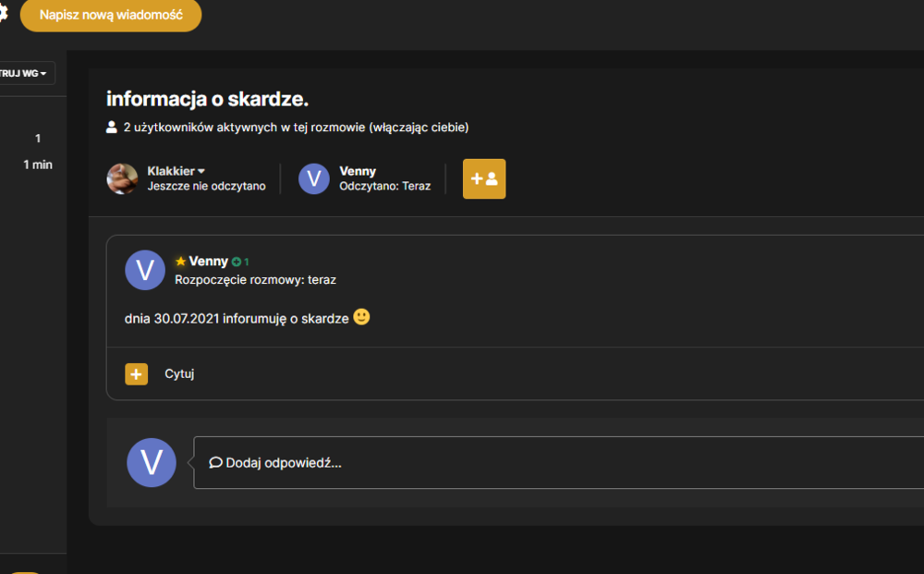
Task: Open Venny author name link in post
Action: (208, 261)
